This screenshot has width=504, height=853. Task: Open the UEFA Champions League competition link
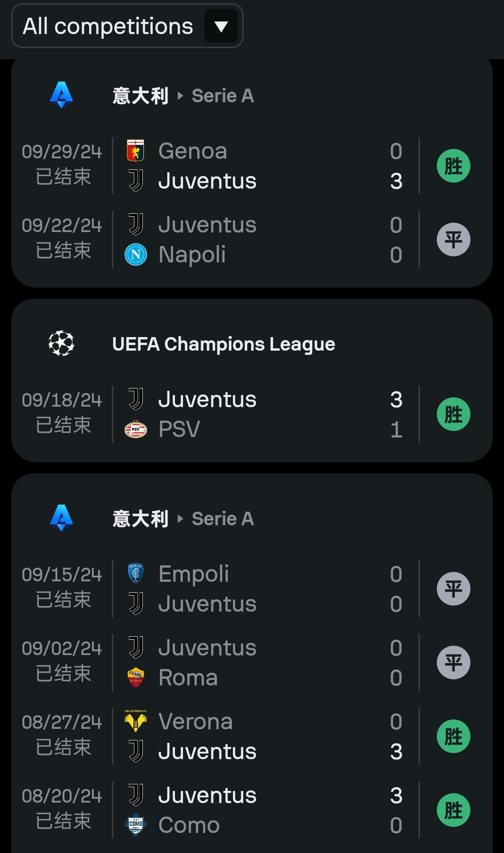(224, 344)
